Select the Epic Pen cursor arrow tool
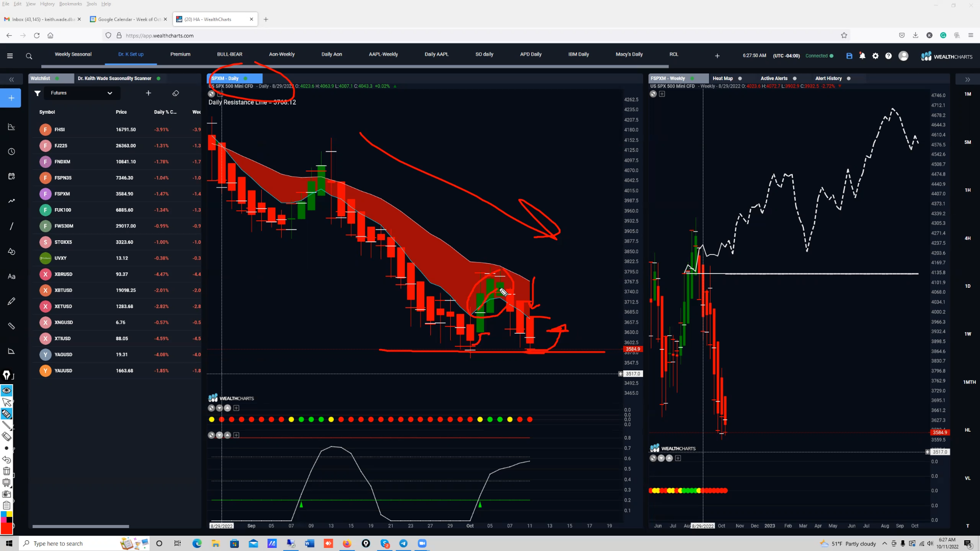The width and height of the screenshot is (980, 551). coord(7,402)
